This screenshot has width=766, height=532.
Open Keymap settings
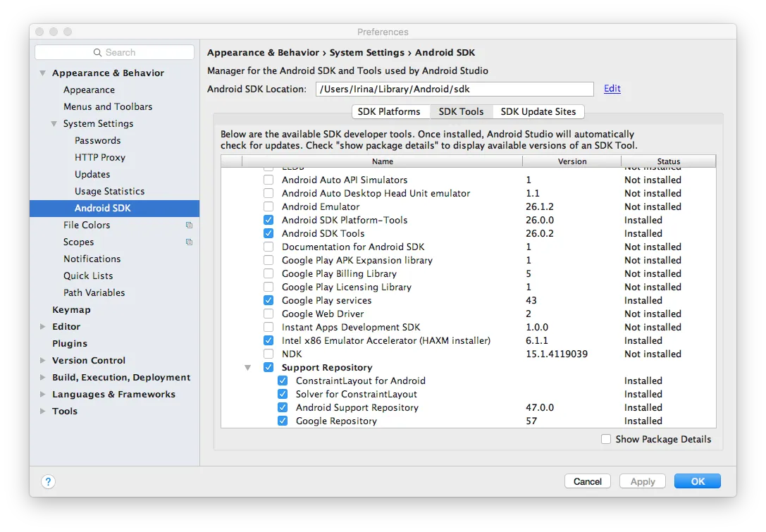[71, 310]
